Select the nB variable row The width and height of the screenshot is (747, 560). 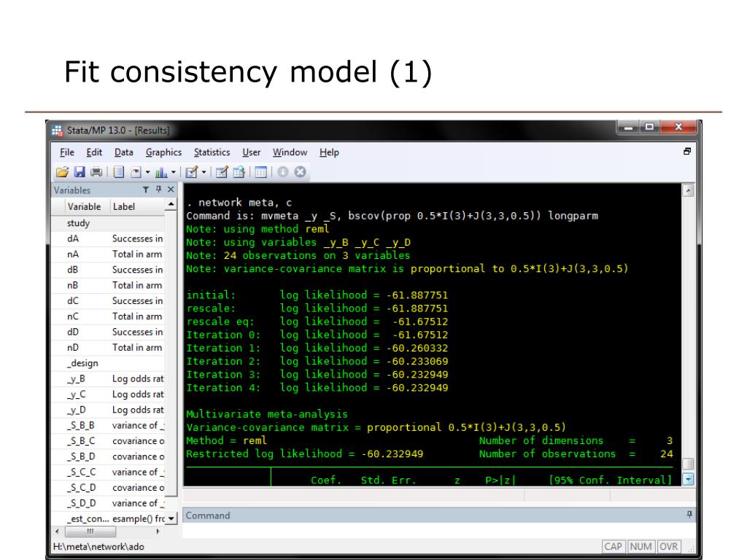tap(109, 285)
